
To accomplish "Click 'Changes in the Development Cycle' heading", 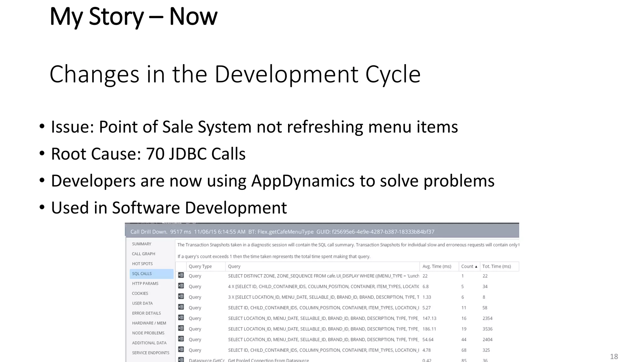I will (x=235, y=74).
